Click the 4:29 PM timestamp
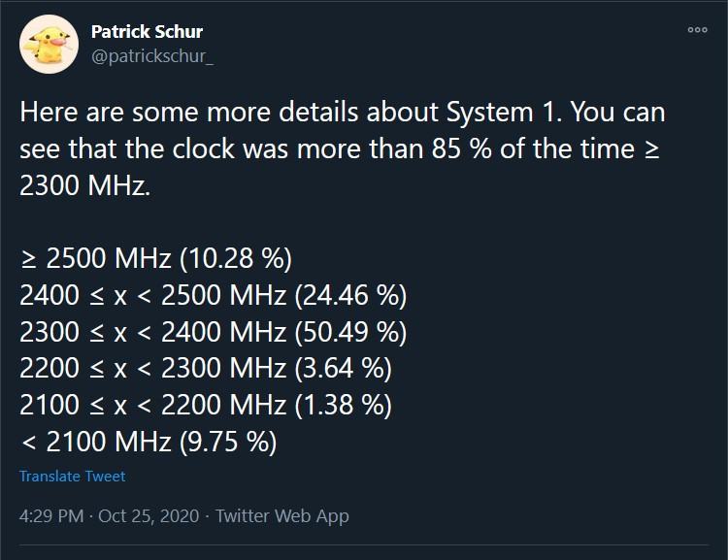This screenshot has height=560, width=728. (x=51, y=516)
